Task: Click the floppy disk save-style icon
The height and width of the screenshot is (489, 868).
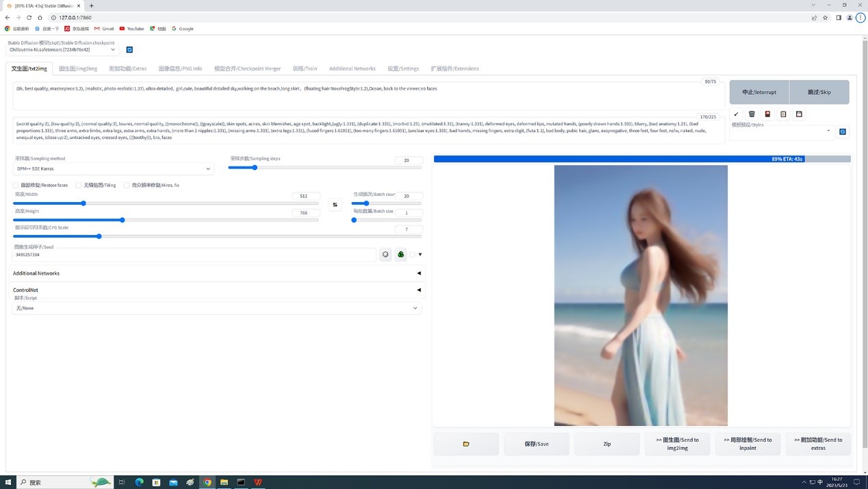Action: (x=799, y=114)
